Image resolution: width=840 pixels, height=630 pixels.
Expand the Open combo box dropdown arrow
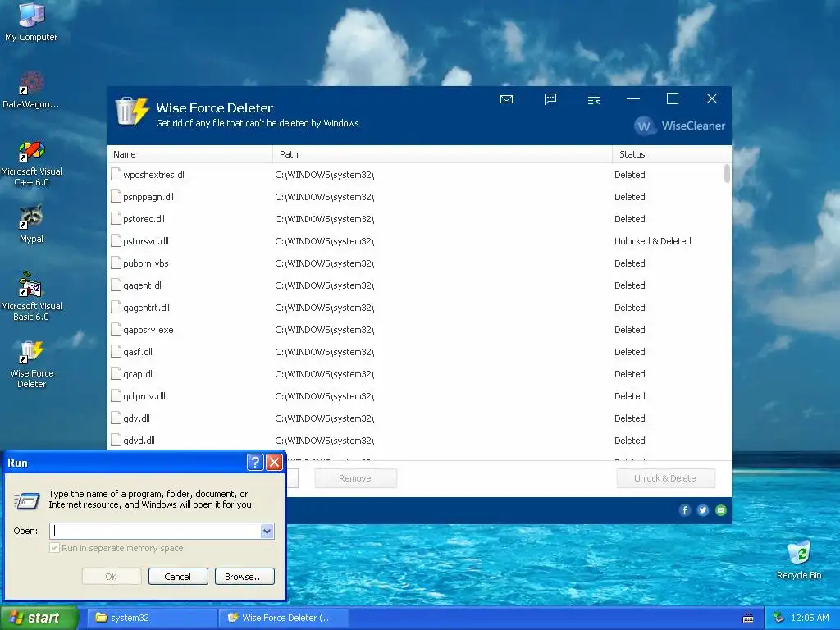[x=267, y=531]
